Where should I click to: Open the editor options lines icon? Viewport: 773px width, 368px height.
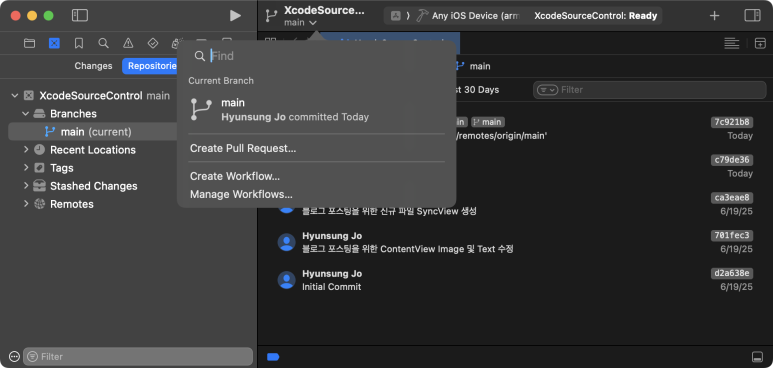click(x=732, y=43)
